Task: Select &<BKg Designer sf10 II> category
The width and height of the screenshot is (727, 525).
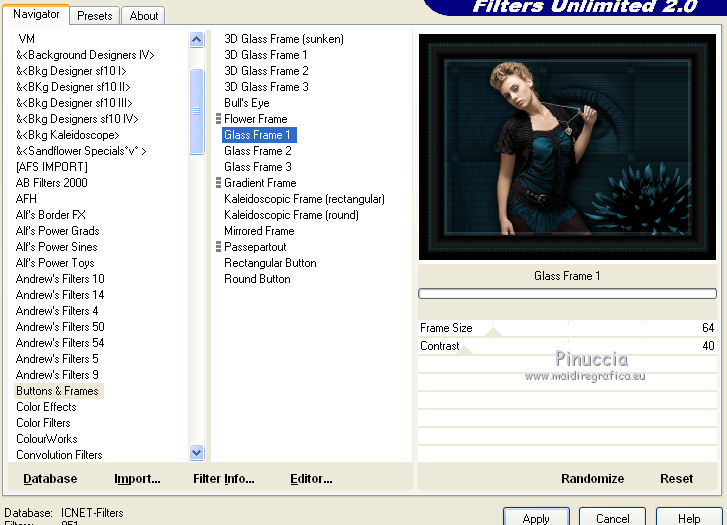Action: coord(73,87)
